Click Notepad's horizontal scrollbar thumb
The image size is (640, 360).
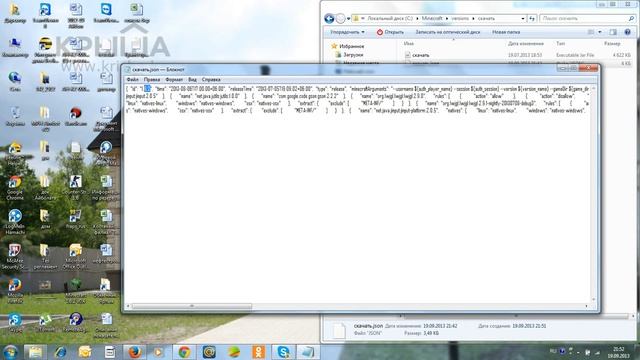192,306
